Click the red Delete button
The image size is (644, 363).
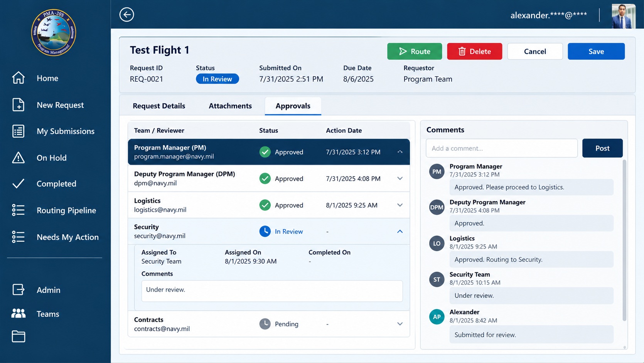tap(475, 51)
